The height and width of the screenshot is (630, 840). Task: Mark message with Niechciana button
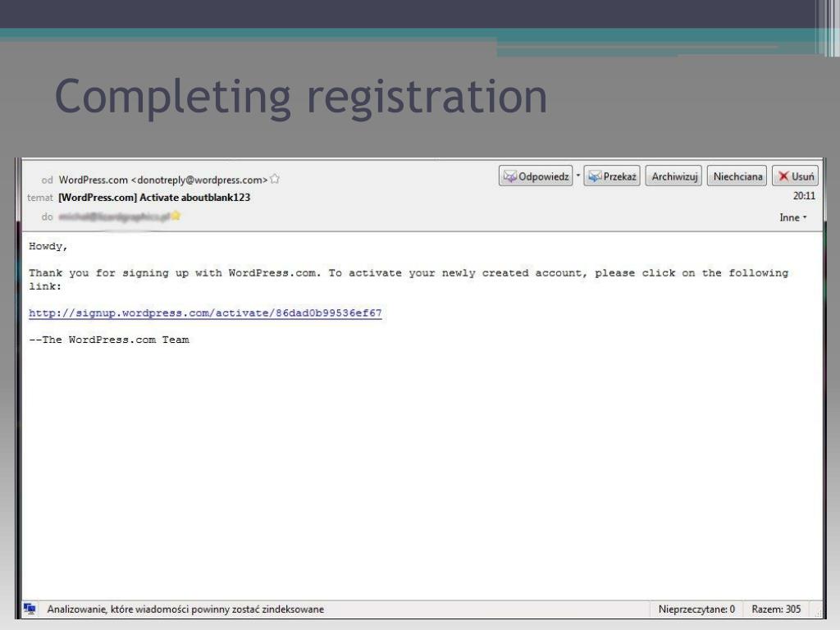click(737, 176)
